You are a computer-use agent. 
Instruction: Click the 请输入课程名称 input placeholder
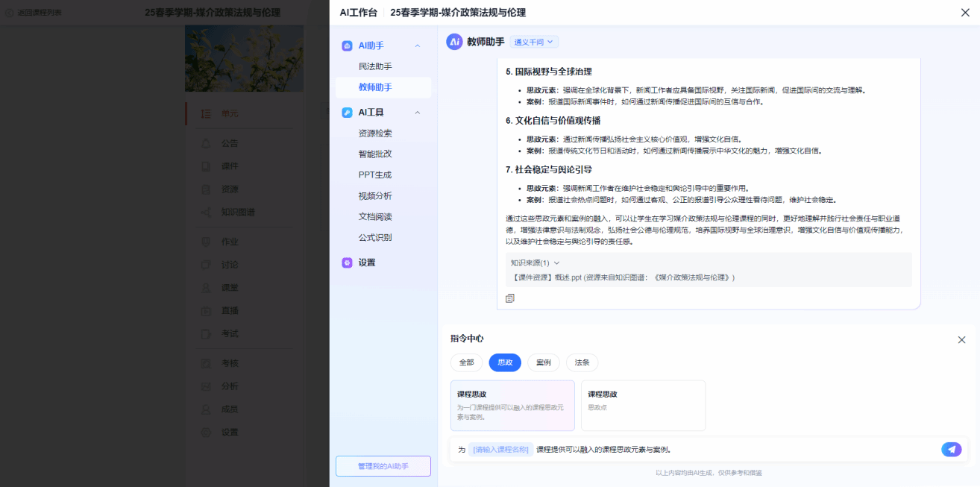tap(500, 450)
